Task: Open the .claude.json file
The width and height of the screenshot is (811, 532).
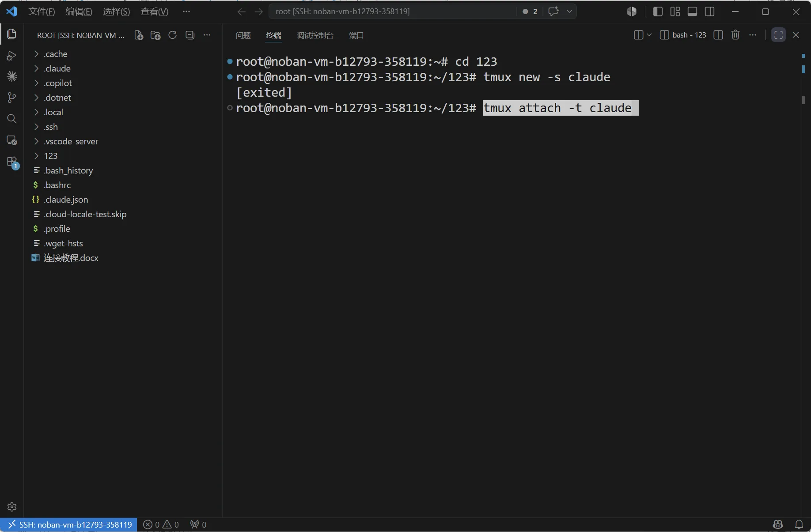Action: (x=122, y=200)
